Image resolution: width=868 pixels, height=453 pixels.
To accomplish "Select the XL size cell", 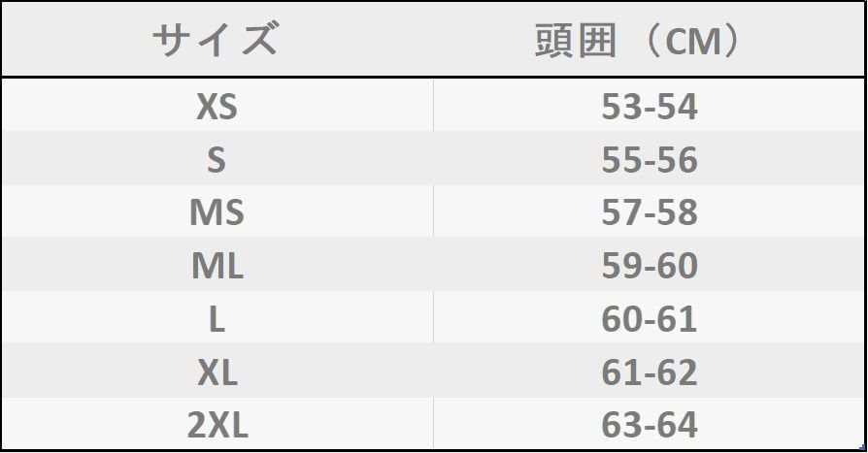I will [x=217, y=372].
